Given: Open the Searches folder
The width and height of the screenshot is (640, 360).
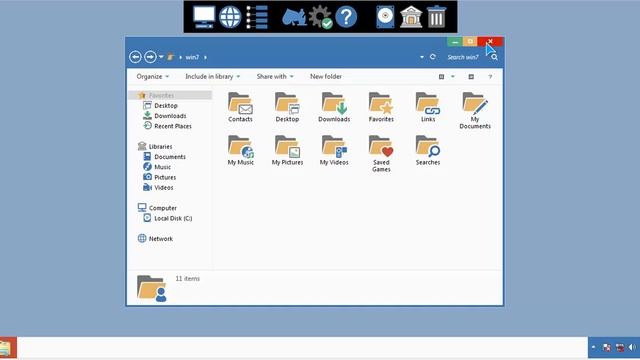Looking at the screenshot, I should coord(428,150).
